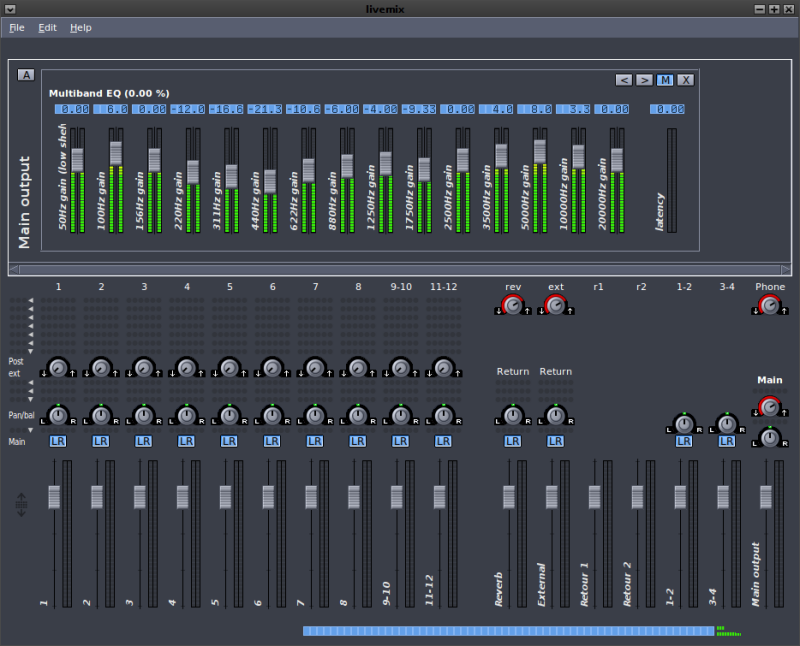The width and height of the screenshot is (800, 646).
Task: Click the Reverb Return balance knob
Action: click(513, 415)
